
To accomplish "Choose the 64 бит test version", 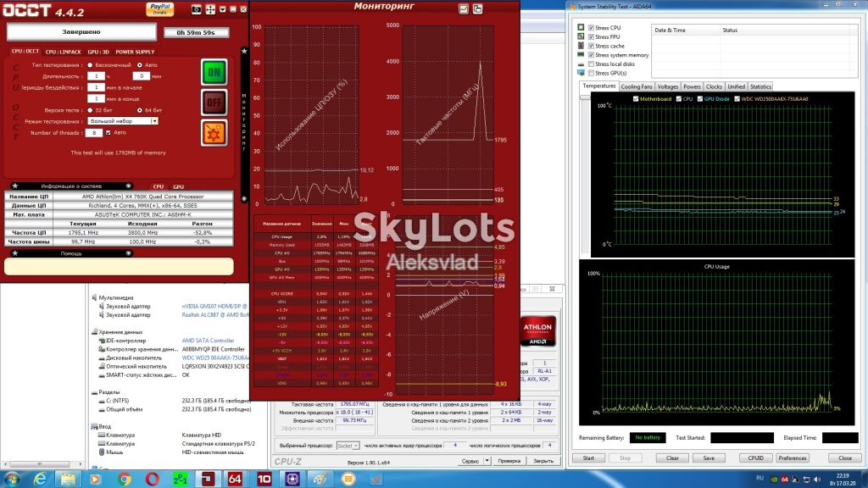I will [140, 110].
